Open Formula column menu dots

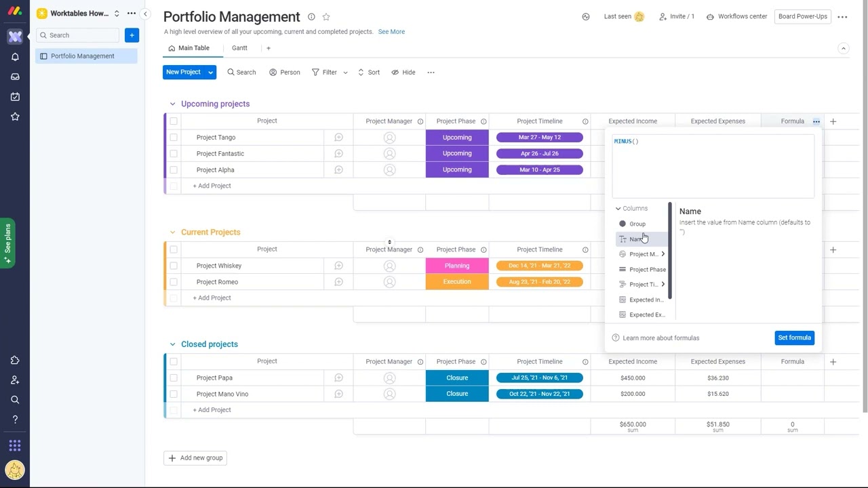[816, 121]
